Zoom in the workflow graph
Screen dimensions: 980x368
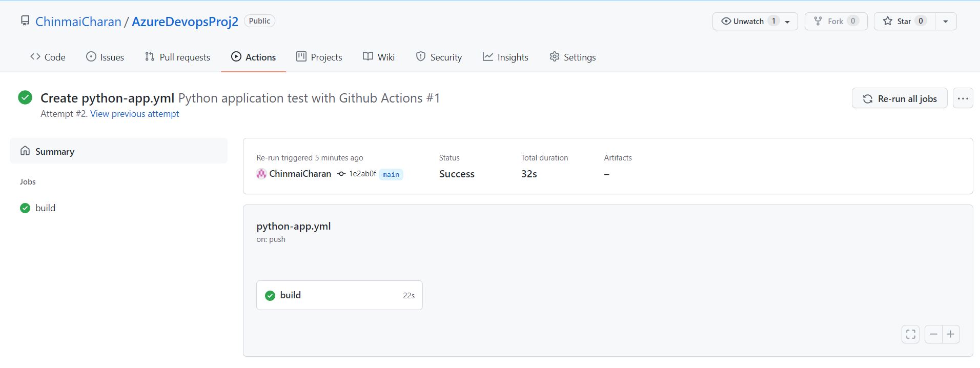coord(951,334)
